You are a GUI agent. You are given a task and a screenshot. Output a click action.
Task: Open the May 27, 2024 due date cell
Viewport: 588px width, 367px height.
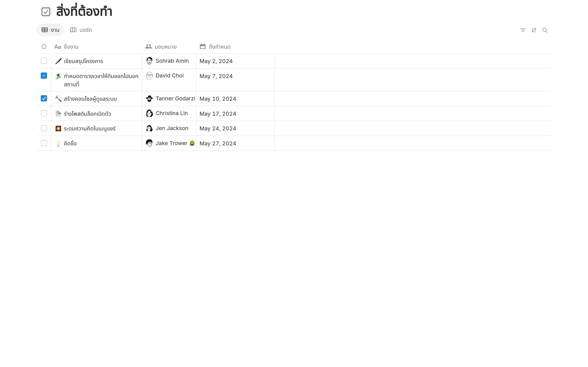(x=218, y=143)
